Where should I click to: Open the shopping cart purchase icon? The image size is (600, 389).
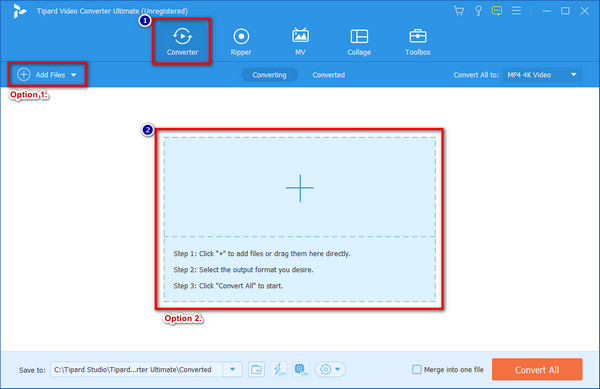point(458,11)
